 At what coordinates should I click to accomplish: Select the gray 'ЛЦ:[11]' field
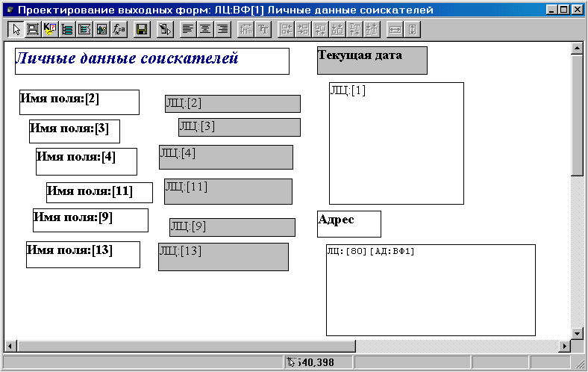point(228,191)
